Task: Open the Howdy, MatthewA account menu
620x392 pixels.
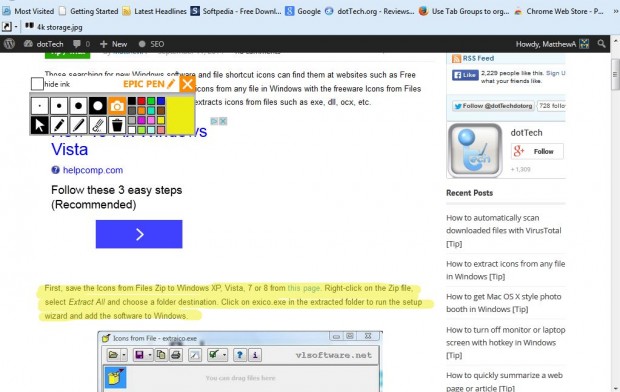Action: pyautogui.click(x=552, y=44)
